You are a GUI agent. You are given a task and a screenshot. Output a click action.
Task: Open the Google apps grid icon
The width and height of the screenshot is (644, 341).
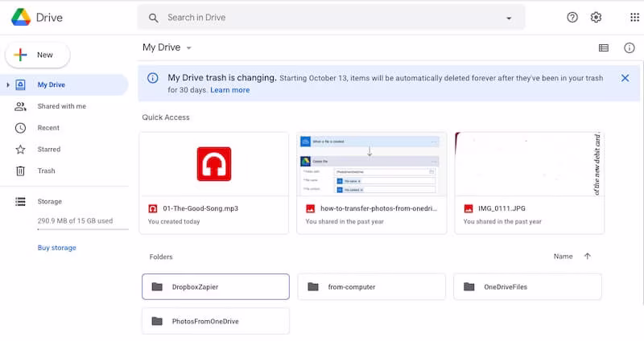click(x=634, y=17)
